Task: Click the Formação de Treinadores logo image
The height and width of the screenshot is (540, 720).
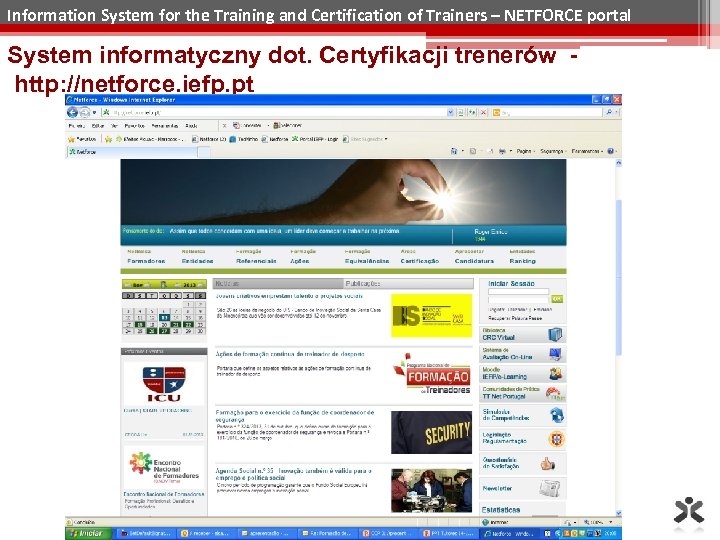Action: click(x=432, y=373)
